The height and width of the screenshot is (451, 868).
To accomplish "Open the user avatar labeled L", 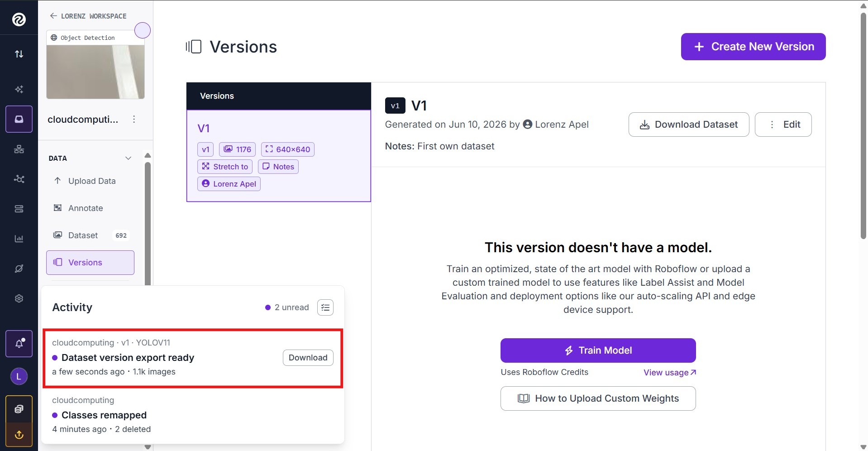I will pos(19,376).
